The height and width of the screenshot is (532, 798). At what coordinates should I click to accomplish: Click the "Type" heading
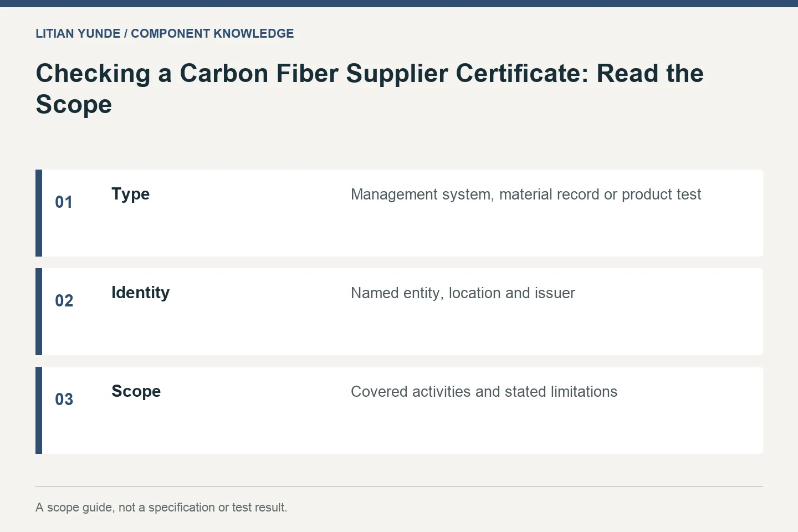click(x=130, y=194)
